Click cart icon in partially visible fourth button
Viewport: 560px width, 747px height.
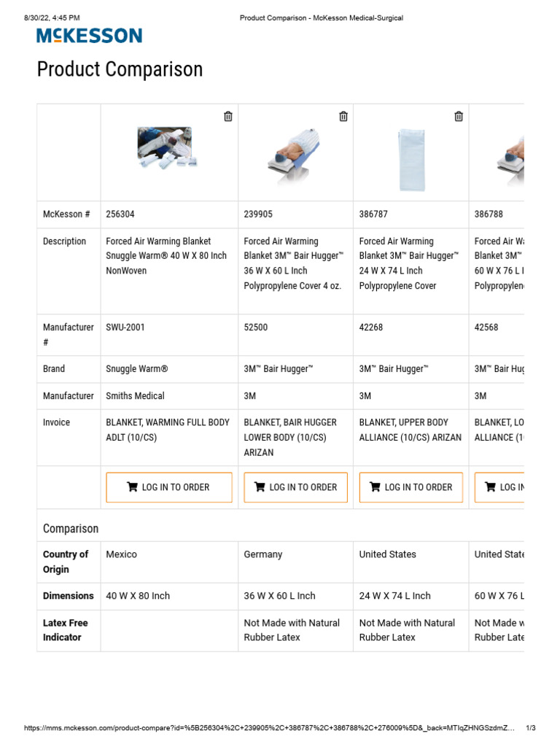click(x=490, y=487)
